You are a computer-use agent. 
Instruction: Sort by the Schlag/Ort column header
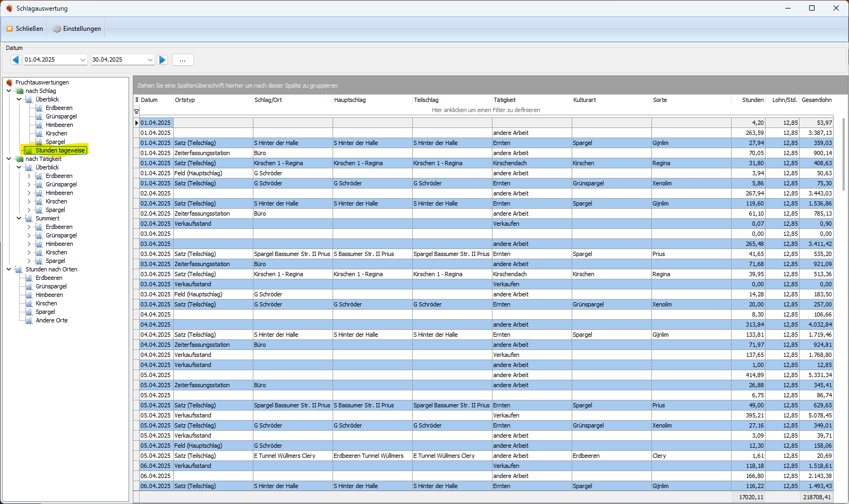click(x=293, y=100)
